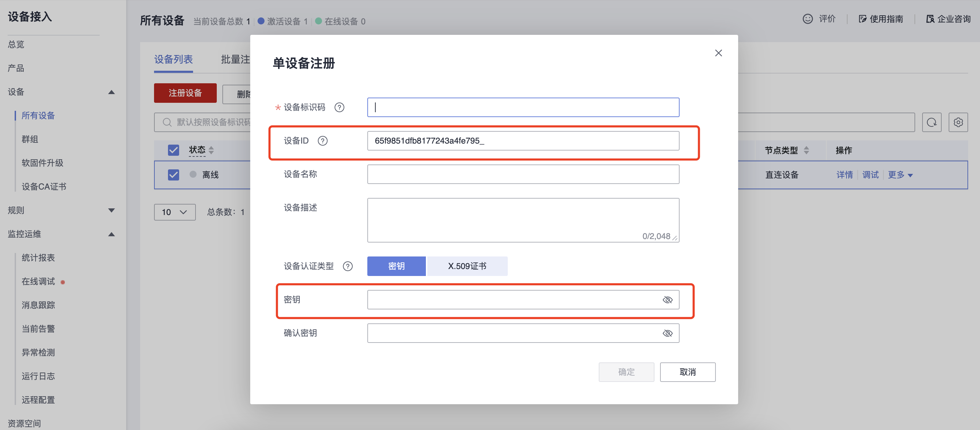Screen dimensions: 980x430
Task: Toggle the checkbox of the 离线 device row
Action: click(174, 175)
